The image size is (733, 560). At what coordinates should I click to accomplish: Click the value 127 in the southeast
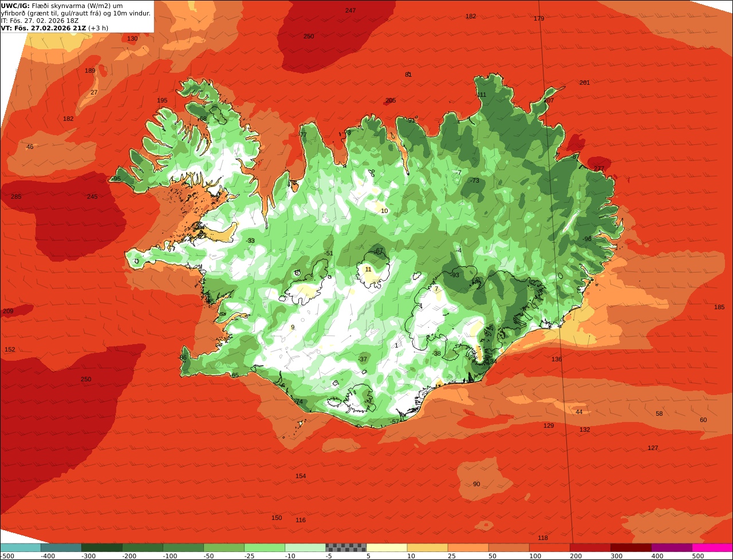(x=653, y=448)
